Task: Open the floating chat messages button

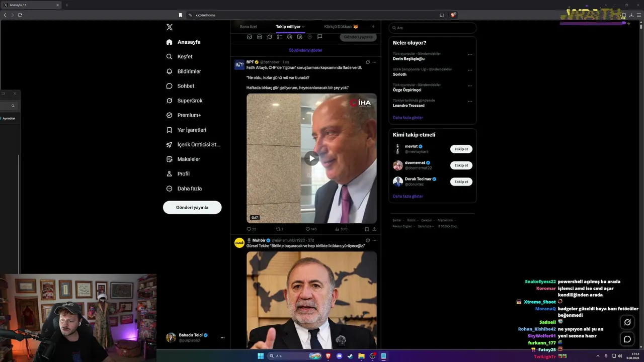Action: click(627, 339)
